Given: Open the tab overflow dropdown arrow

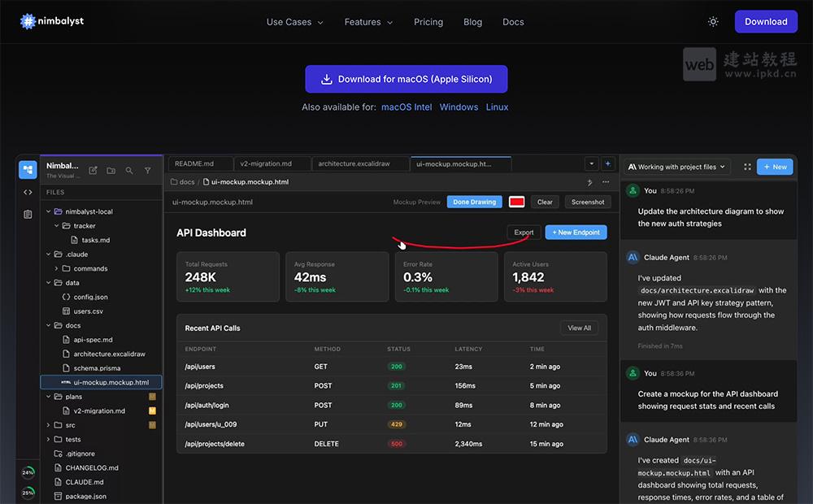Looking at the screenshot, I should [592, 163].
